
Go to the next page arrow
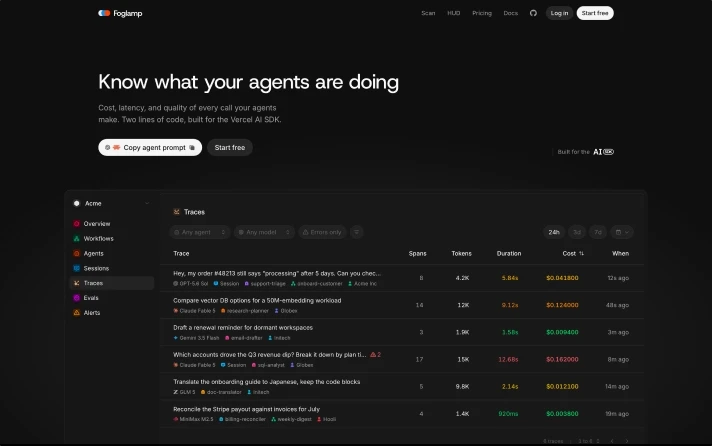click(627, 441)
